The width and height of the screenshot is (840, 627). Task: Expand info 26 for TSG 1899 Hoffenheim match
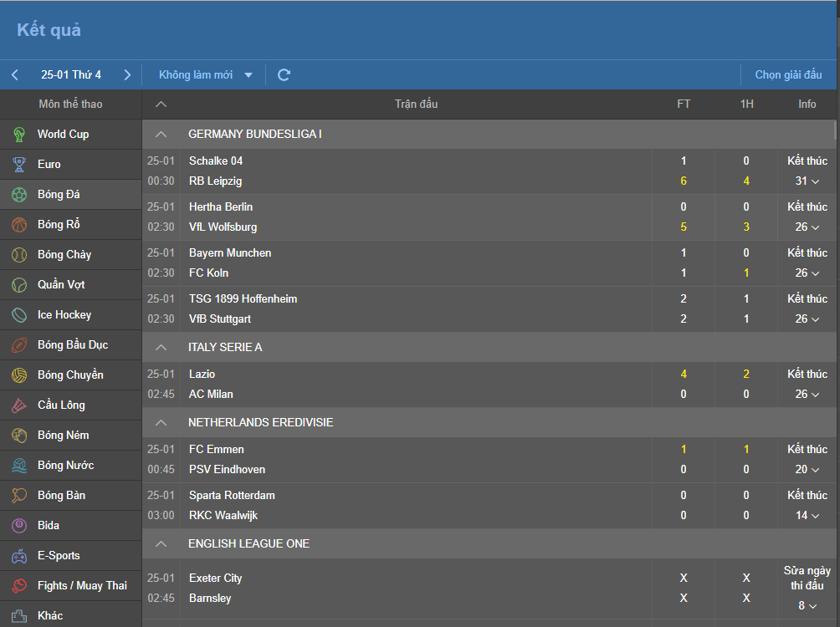click(x=807, y=319)
